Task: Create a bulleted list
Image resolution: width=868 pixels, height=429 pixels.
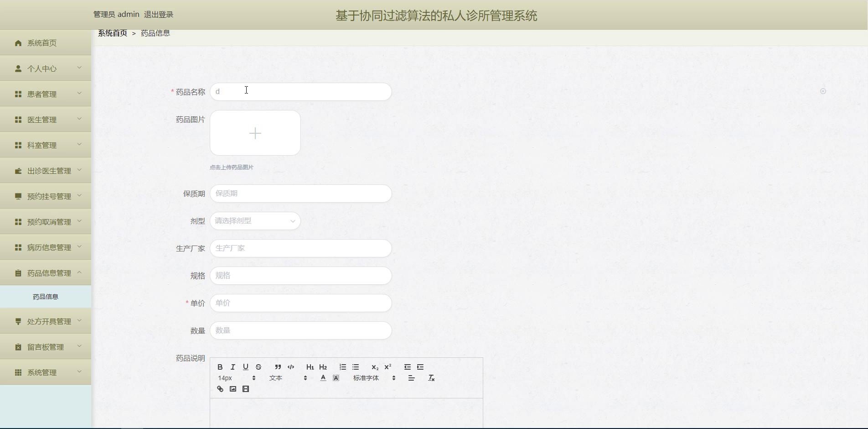Action: [356, 367]
